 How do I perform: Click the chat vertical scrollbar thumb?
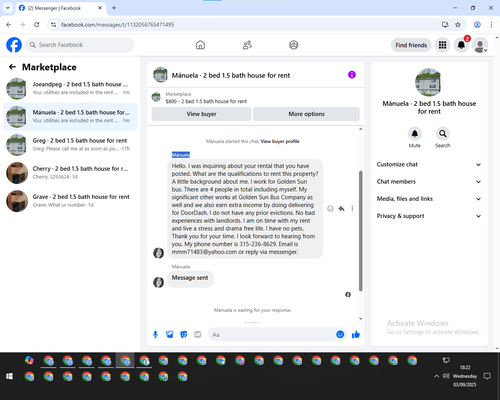tap(360, 231)
